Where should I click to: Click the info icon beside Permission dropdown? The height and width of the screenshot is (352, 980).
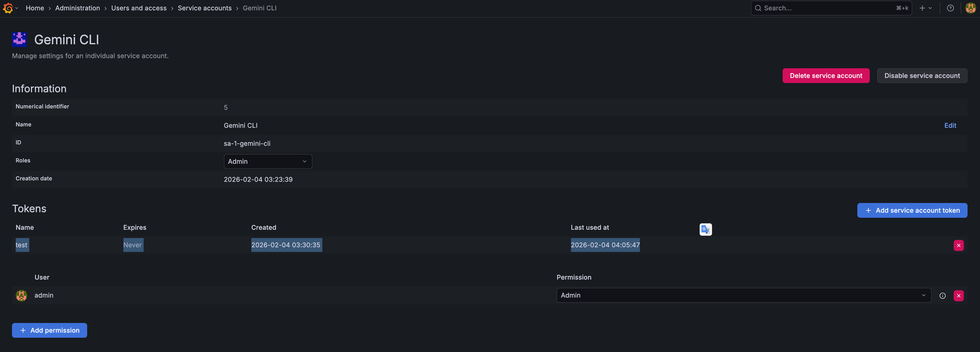942,296
